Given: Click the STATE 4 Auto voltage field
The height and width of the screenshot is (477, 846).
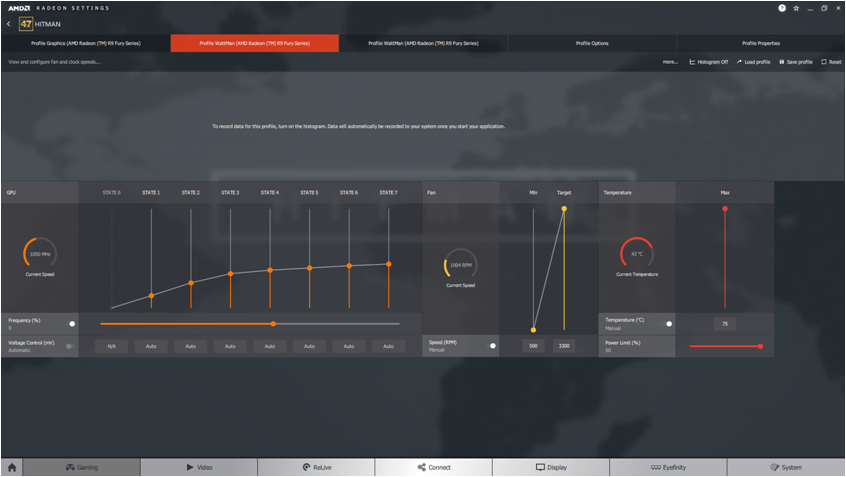Looking at the screenshot, I should [270, 346].
